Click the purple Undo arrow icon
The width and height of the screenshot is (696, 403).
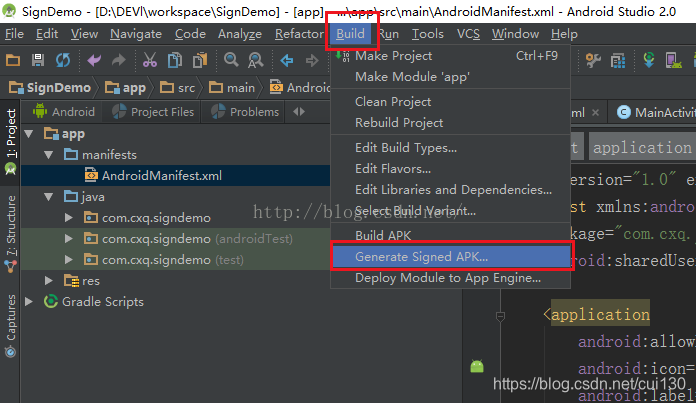click(94, 59)
